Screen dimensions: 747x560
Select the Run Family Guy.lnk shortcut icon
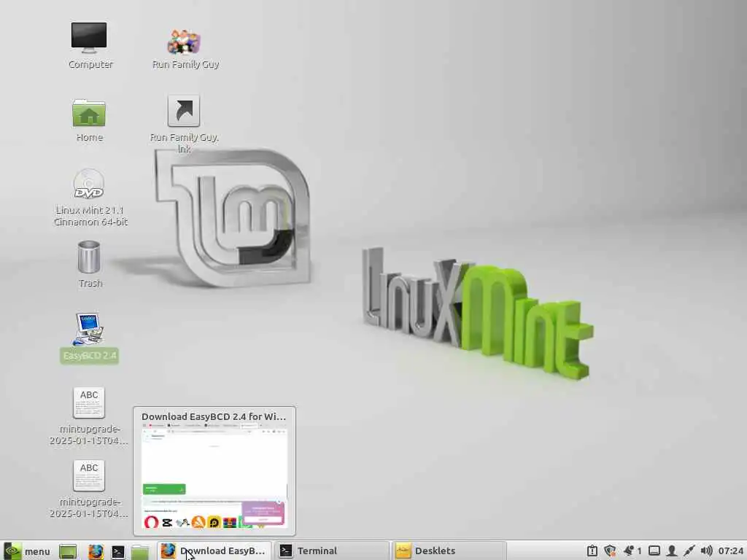[x=184, y=111]
